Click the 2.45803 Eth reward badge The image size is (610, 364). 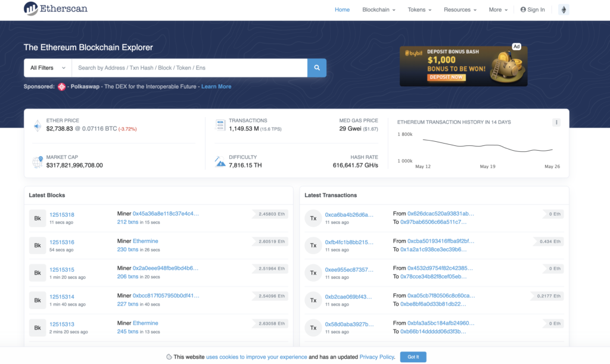point(270,214)
